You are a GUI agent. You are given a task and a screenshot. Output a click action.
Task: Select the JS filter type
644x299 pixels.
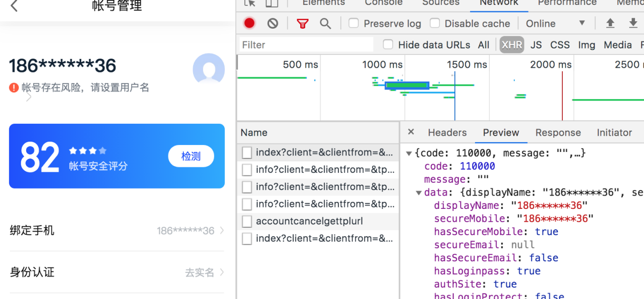536,45
